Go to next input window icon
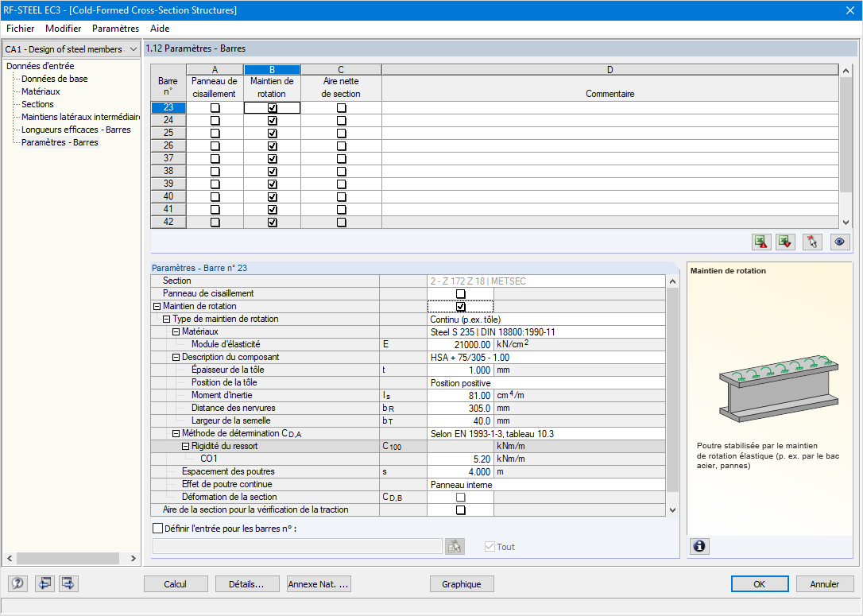 pyautogui.click(x=68, y=583)
